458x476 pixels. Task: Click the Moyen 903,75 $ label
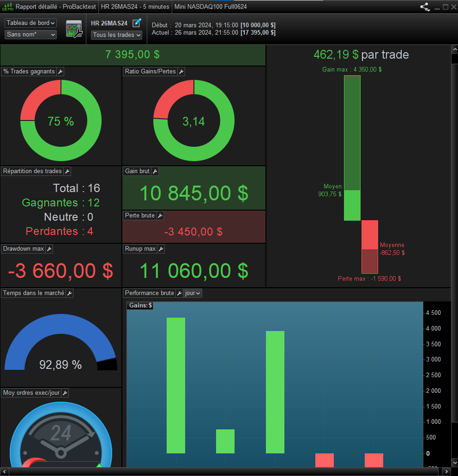pos(330,190)
